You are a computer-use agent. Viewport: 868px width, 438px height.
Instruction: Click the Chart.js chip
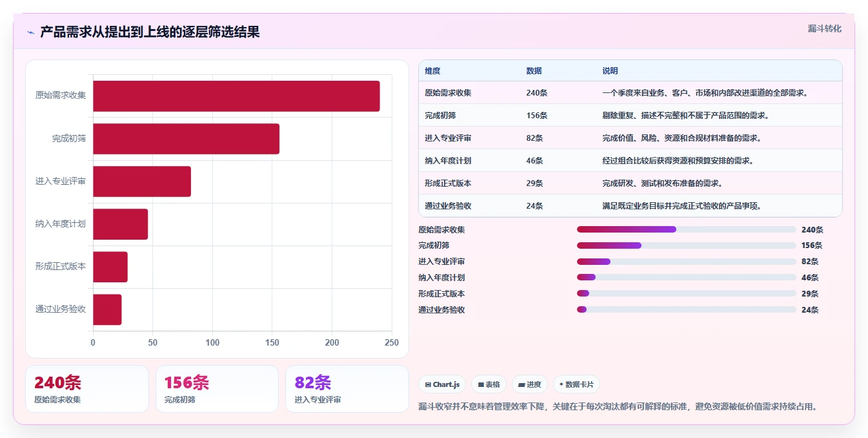point(442,384)
